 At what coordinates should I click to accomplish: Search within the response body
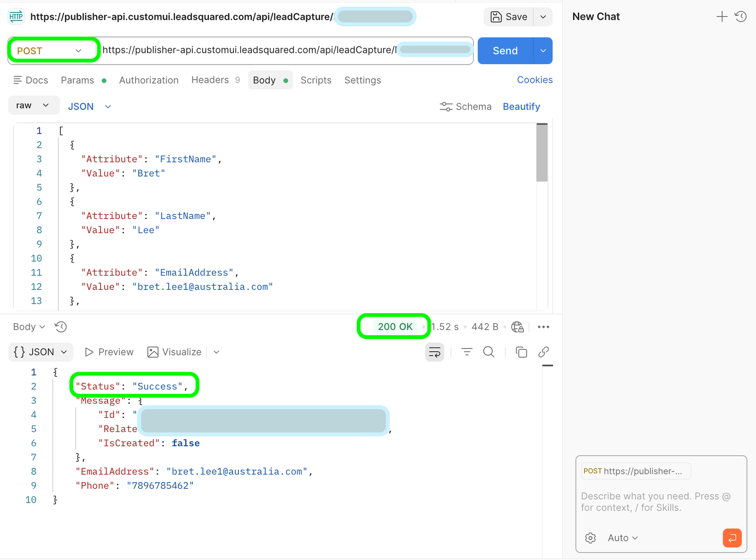click(489, 352)
